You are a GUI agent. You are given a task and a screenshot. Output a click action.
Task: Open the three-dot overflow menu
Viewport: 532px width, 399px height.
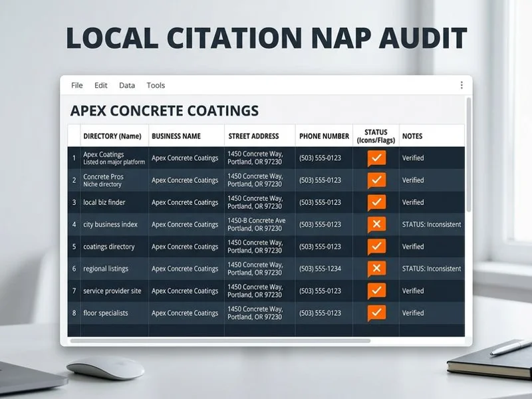462,85
